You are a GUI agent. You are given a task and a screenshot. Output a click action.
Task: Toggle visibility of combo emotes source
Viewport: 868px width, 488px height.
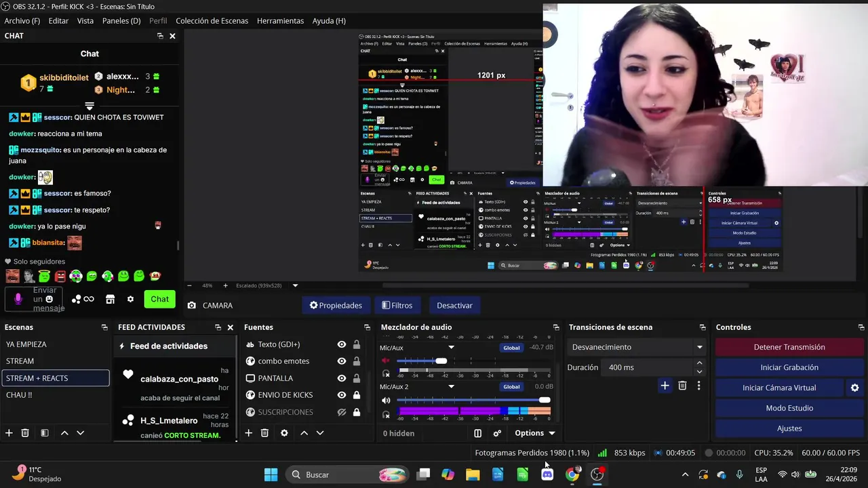point(342,361)
